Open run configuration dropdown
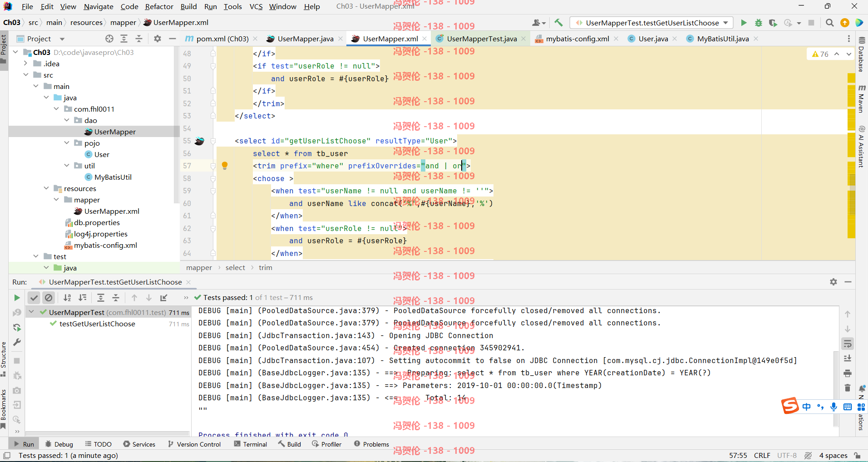Viewport: 868px width, 462px height. click(652, 23)
